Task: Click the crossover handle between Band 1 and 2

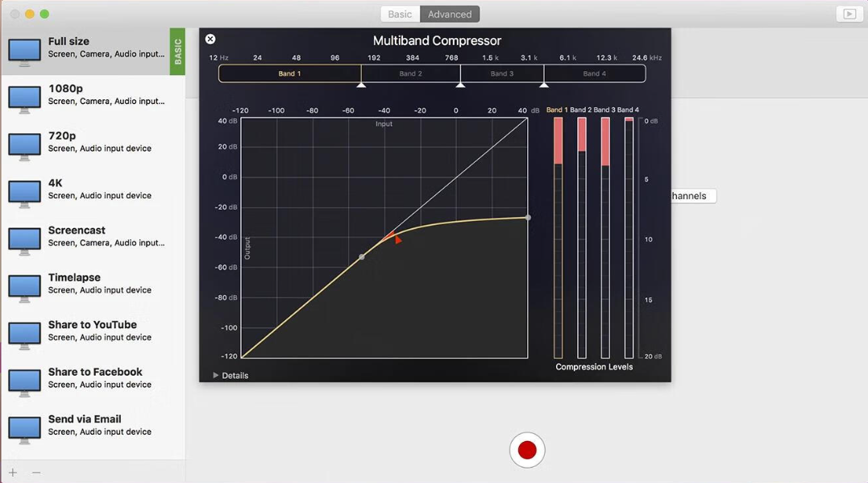Action: (x=361, y=85)
